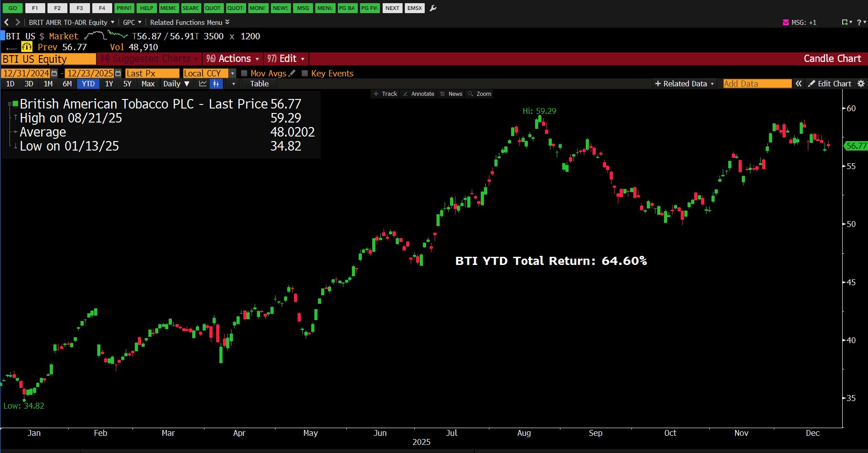Open the Local CCY currency dropdown
Viewport: 868px width, 453px height.
232,73
